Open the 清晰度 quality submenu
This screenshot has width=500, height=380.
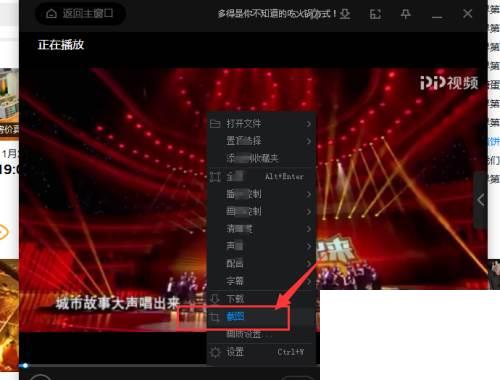pyautogui.click(x=261, y=229)
